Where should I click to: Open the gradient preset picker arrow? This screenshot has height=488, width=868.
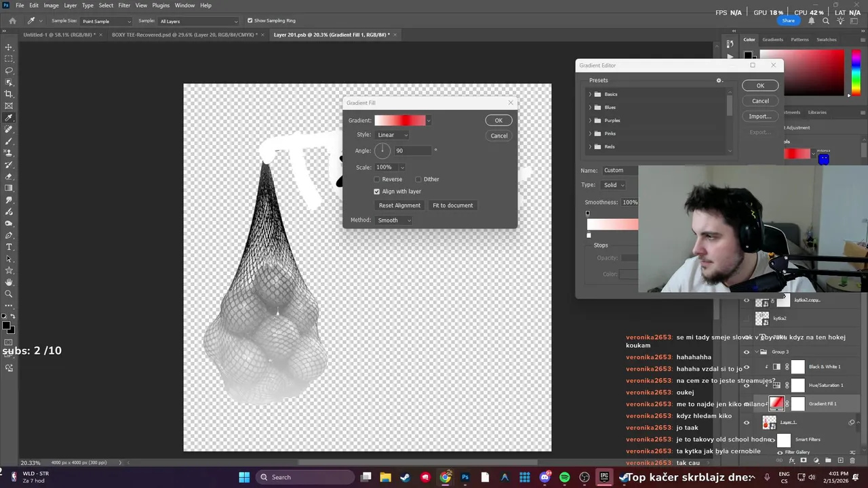(429, 121)
